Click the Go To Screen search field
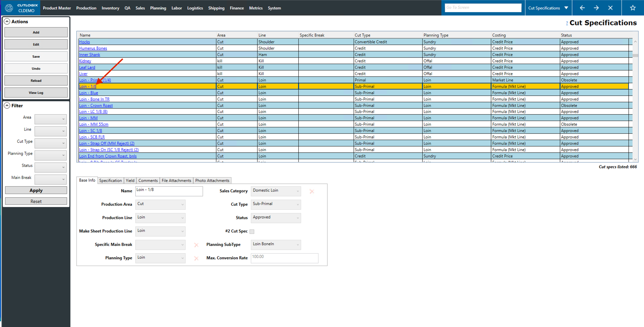This screenshot has height=327, width=644. point(483,8)
